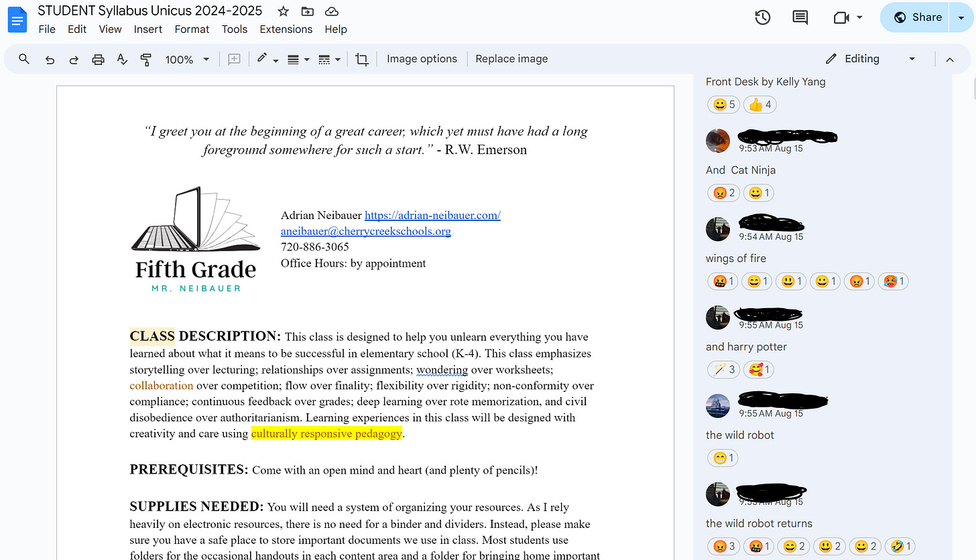Open the Google Docs home icon
Viewport: 976px width, 560px height.
tap(16, 20)
